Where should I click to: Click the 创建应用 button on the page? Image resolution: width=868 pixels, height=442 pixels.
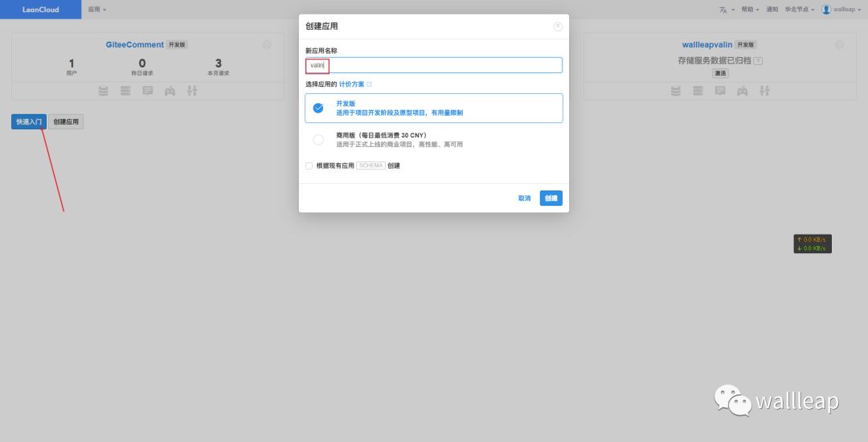66,121
